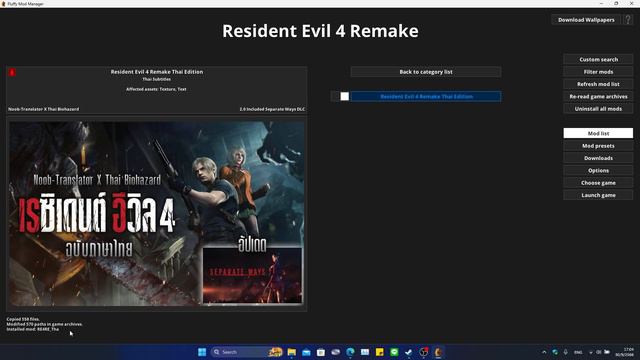Open the Mod presets section
640x360 pixels.
[598, 146]
